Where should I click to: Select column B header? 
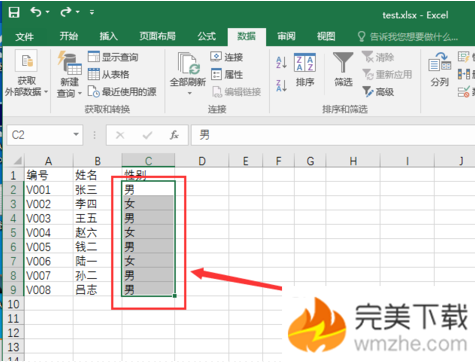point(97,161)
